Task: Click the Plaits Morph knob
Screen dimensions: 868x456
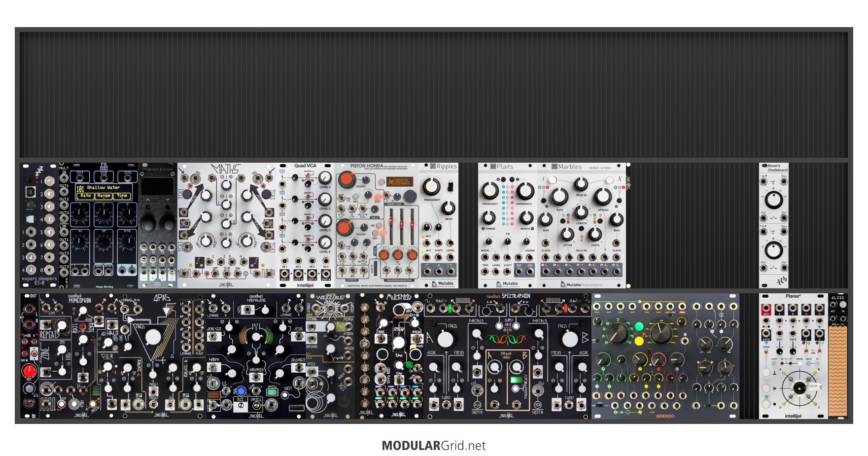Action: (526, 217)
